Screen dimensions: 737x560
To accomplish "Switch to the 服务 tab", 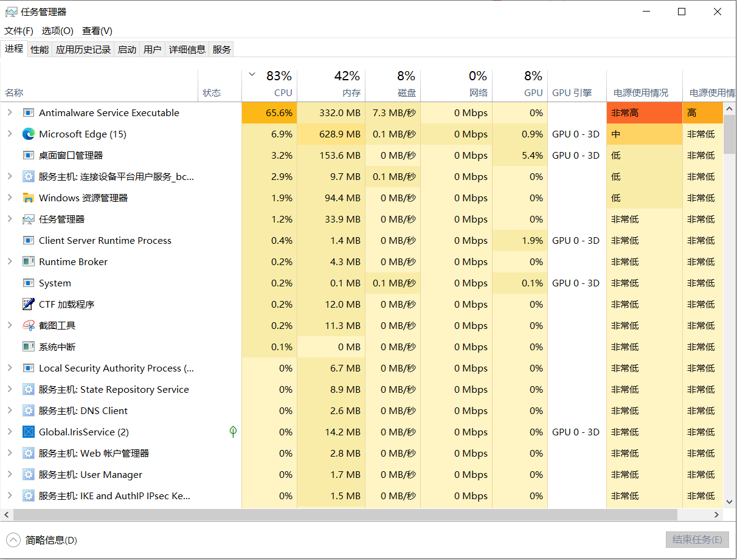I will 222,50.
